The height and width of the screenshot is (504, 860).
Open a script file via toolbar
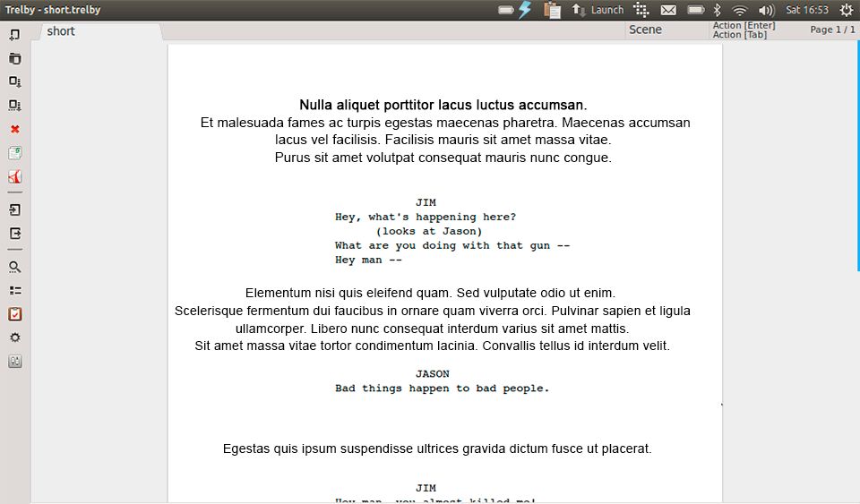[x=15, y=58]
